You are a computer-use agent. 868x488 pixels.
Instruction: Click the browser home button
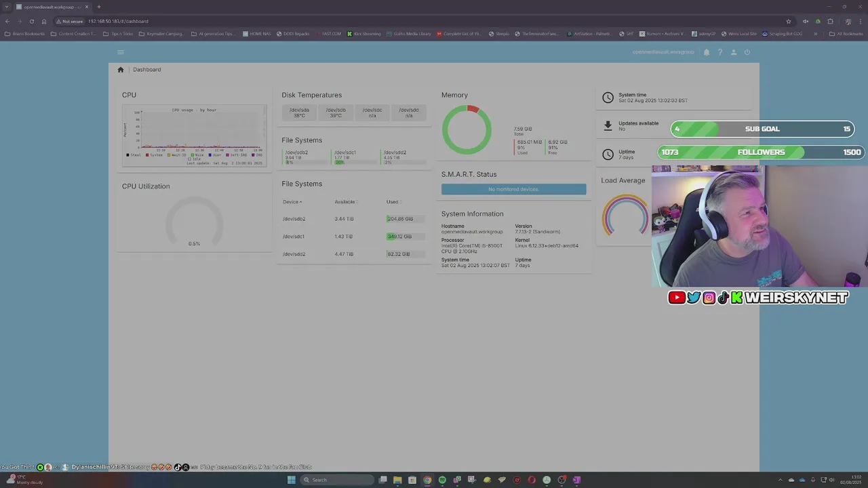tap(44, 21)
